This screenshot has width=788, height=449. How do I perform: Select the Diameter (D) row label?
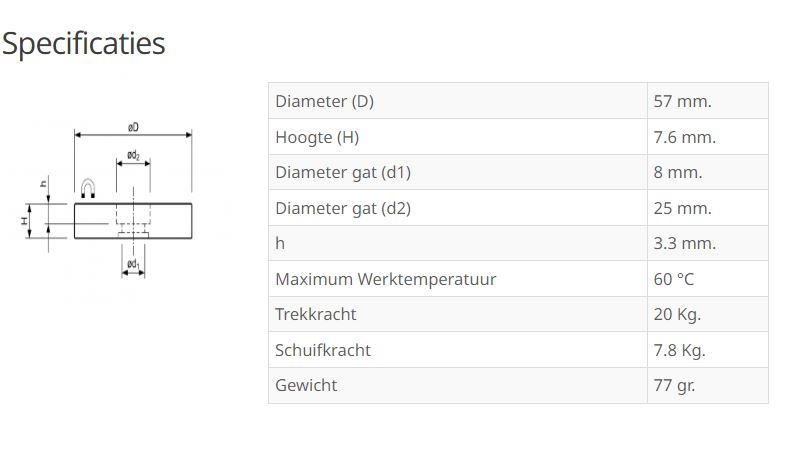tap(324, 101)
